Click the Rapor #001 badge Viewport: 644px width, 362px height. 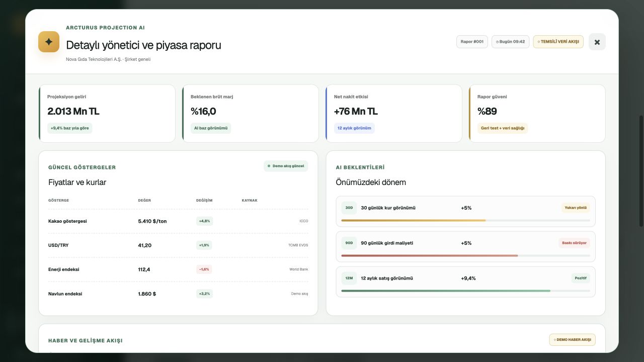[472, 42]
